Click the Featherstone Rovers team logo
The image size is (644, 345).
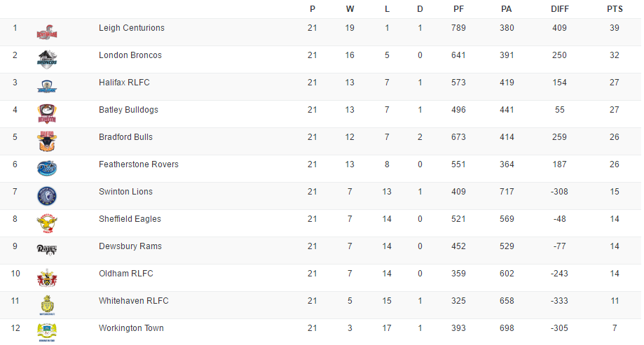(47, 168)
